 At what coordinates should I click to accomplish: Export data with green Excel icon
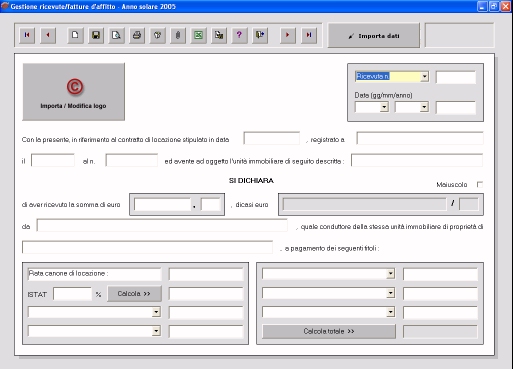pyautogui.click(x=198, y=35)
